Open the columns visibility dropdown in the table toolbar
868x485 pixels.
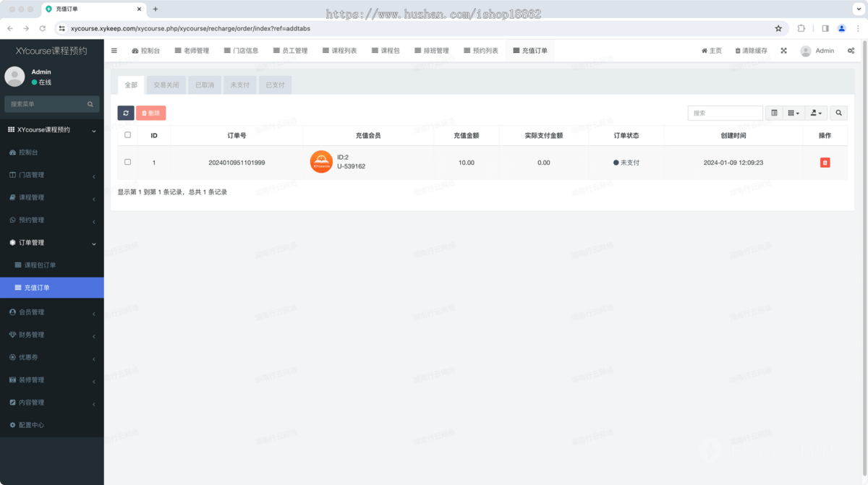[x=793, y=113]
